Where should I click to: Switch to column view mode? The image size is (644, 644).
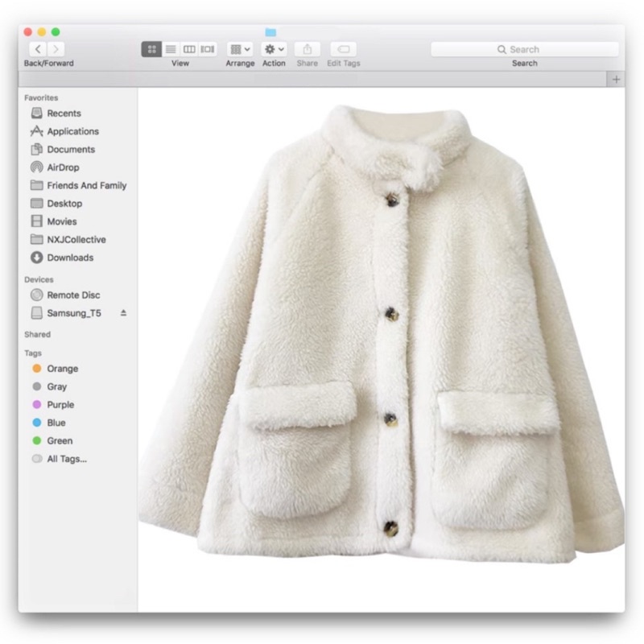[189, 49]
